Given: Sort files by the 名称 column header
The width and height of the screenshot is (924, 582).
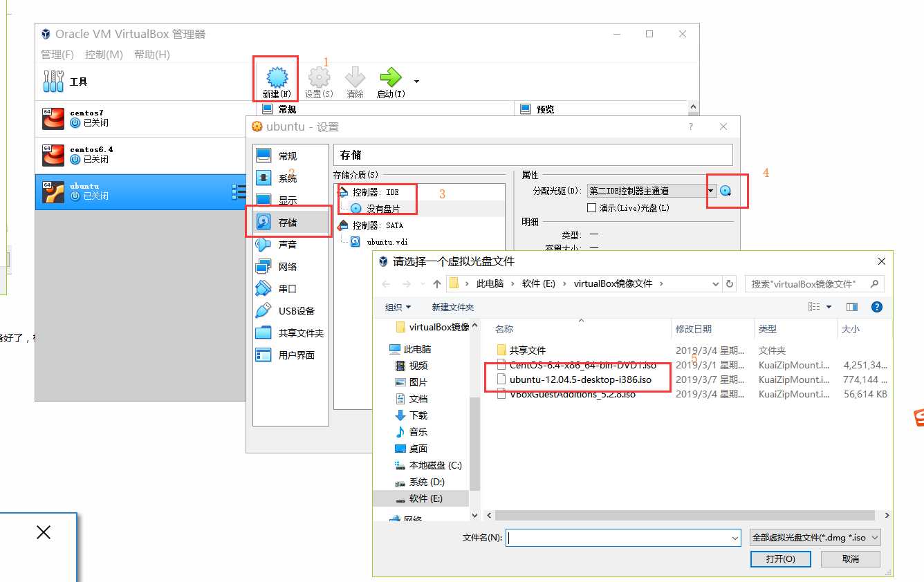Looking at the screenshot, I should click(504, 329).
